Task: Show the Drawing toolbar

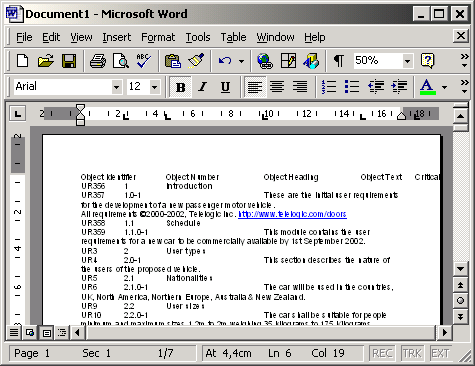Action: tap(311, 61)
